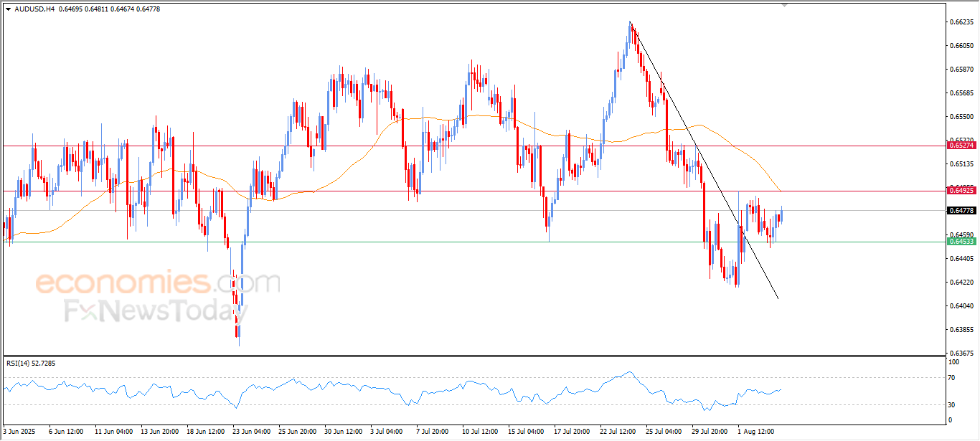This screenshot has height=441, width=980.
Task: Click the 29 Jul 20:00 time label
Action: [x=710, y=432]
